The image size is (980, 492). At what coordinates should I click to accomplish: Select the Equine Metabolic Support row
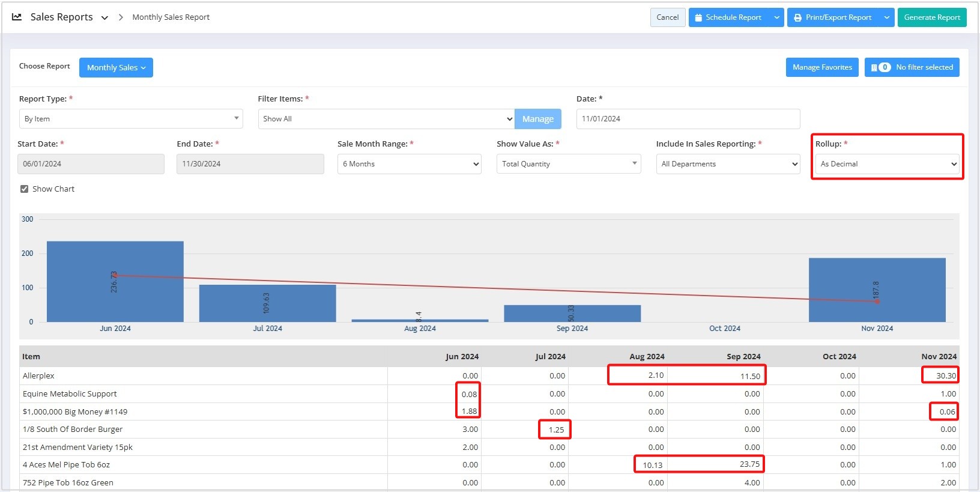point(489,394)
